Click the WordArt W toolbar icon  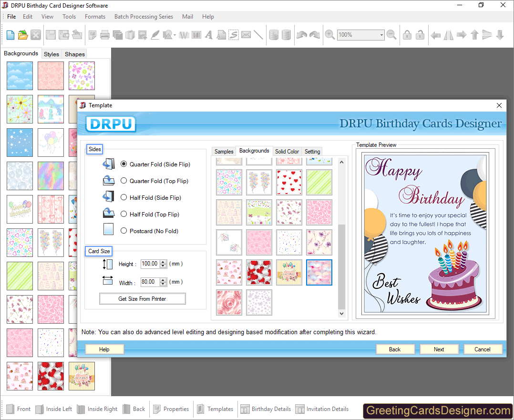pos(184,35)
